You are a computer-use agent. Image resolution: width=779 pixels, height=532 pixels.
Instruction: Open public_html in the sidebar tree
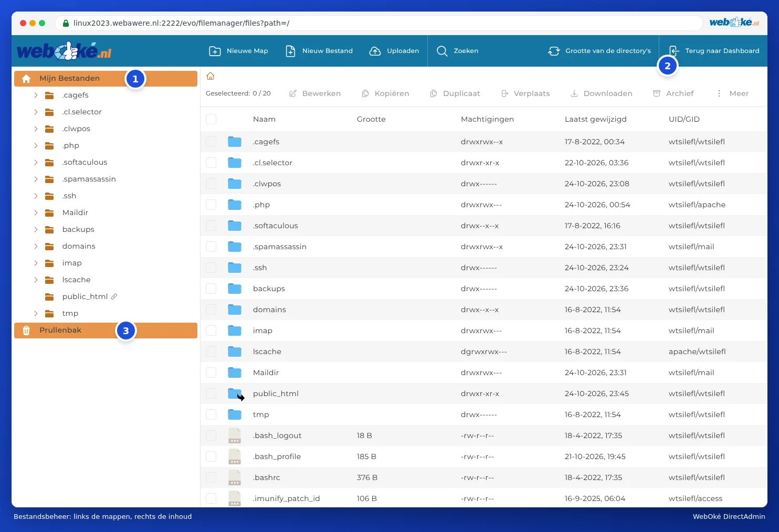(85, 296)
